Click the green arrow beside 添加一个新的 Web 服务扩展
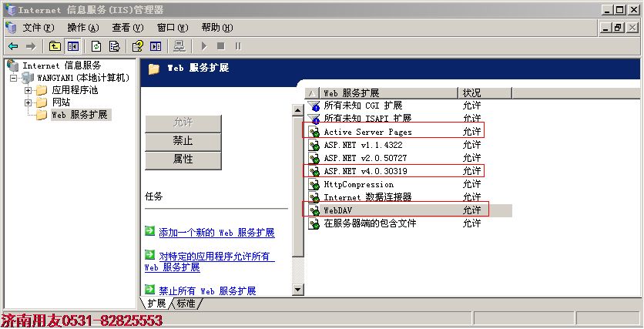The height and width of the screenshot is (329, 644). click(150, 231)
